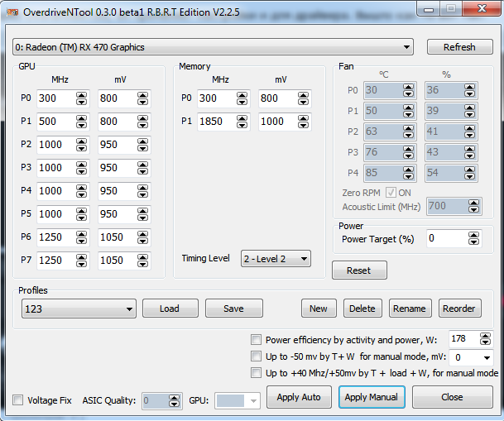Open the Profiles dropdown showing 123
The height and width of the screenshot is (421, 504).
pos(79,309)
